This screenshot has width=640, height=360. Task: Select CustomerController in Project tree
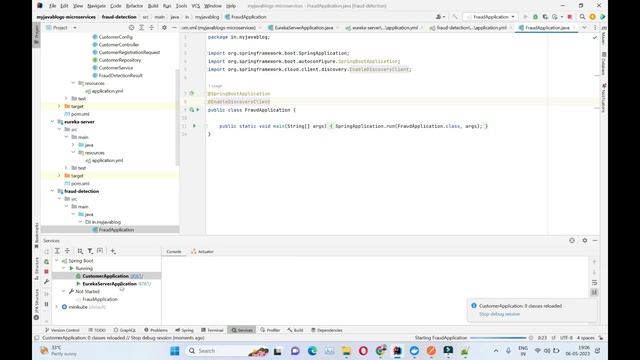(119, 44)
